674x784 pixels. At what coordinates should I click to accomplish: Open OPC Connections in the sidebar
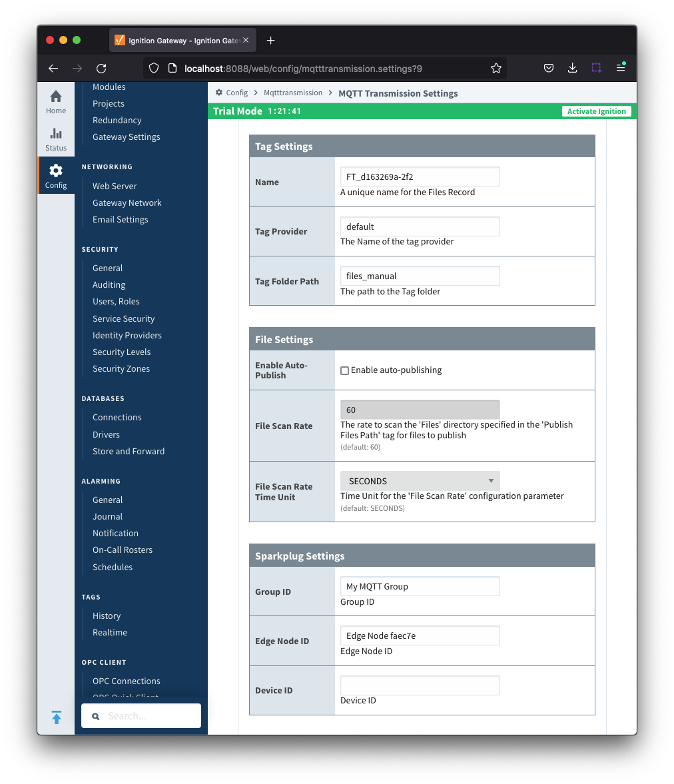[x=127, y=681]
